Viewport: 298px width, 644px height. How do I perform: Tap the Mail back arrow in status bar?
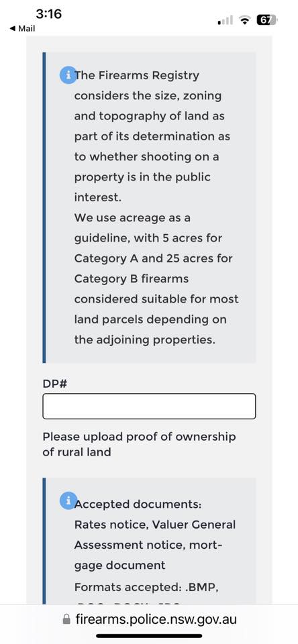[13, 29]
